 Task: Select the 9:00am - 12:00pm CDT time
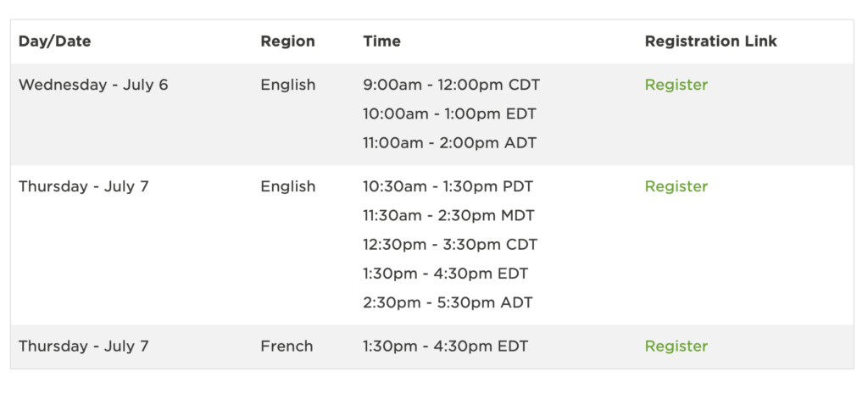tap(451, 86)
